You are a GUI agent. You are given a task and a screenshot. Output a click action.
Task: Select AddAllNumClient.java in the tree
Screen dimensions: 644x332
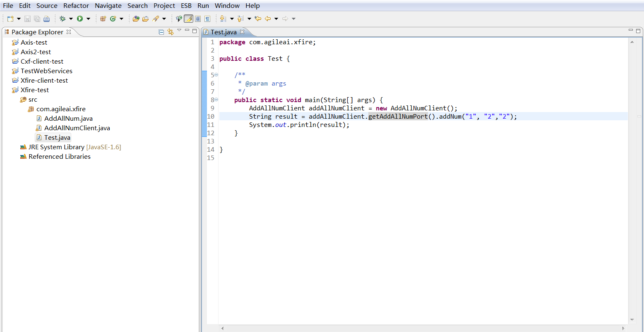pyautogui.click(x=77, y=128)
